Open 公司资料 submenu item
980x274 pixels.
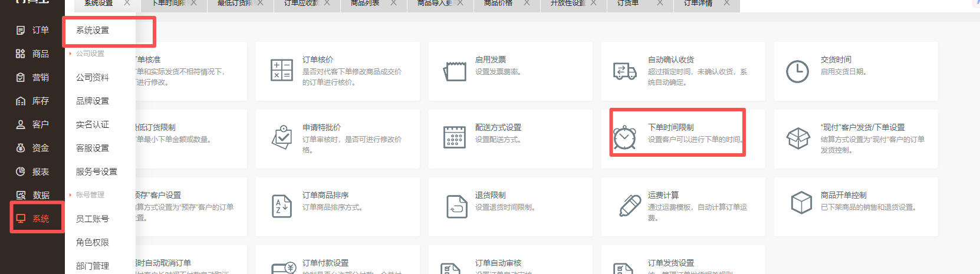pos(93,77)
